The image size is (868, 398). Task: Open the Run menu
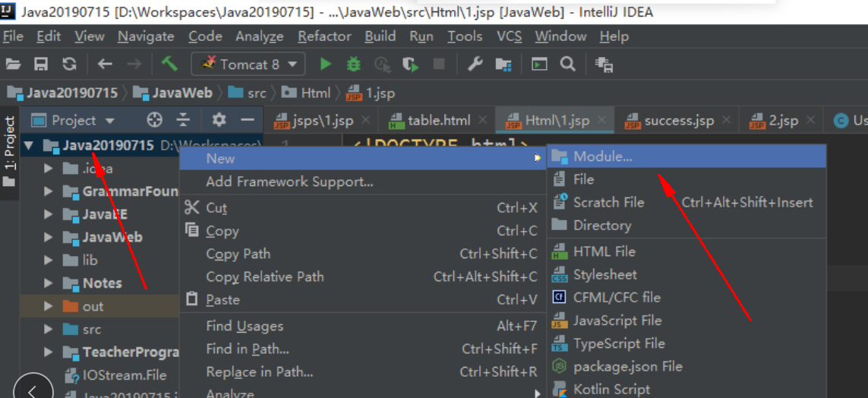(421, 36)
